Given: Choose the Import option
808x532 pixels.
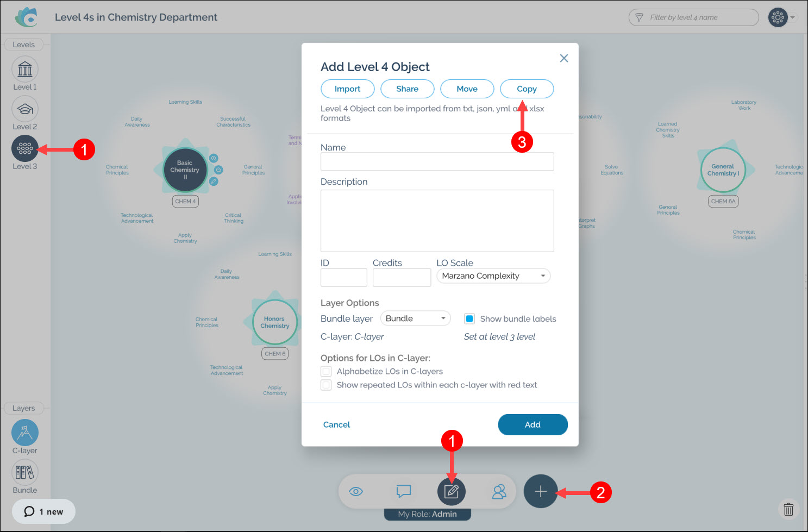Looking at the screenshot, I should [347, 89].
